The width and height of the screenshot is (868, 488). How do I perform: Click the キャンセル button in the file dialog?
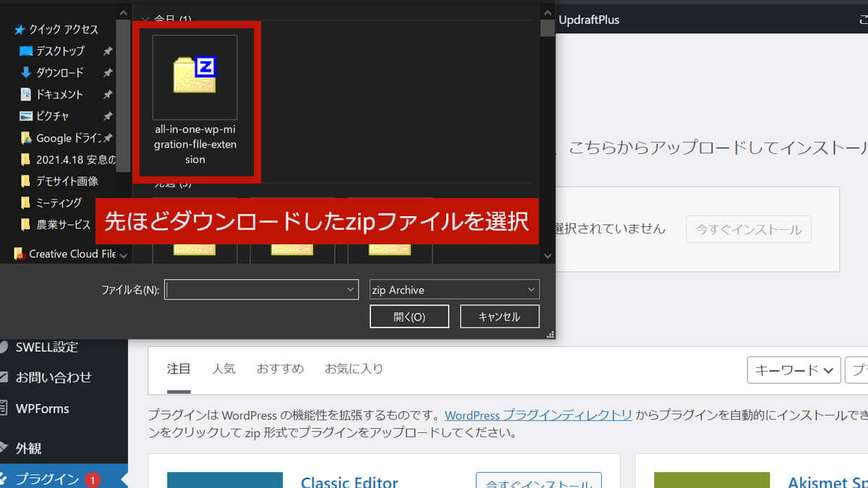click(500, 317)
